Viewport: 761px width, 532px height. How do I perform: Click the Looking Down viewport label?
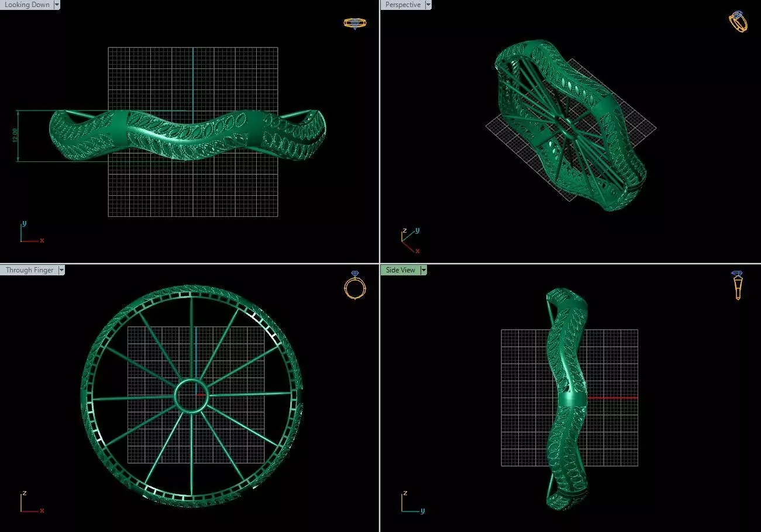pos(27,5)
